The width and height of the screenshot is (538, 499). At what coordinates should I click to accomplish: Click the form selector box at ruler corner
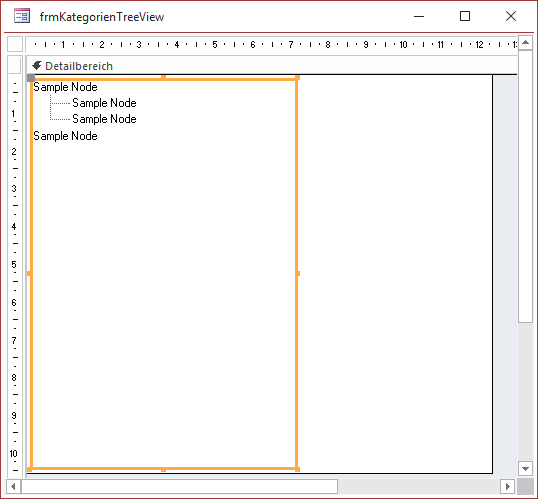(15, 44)
